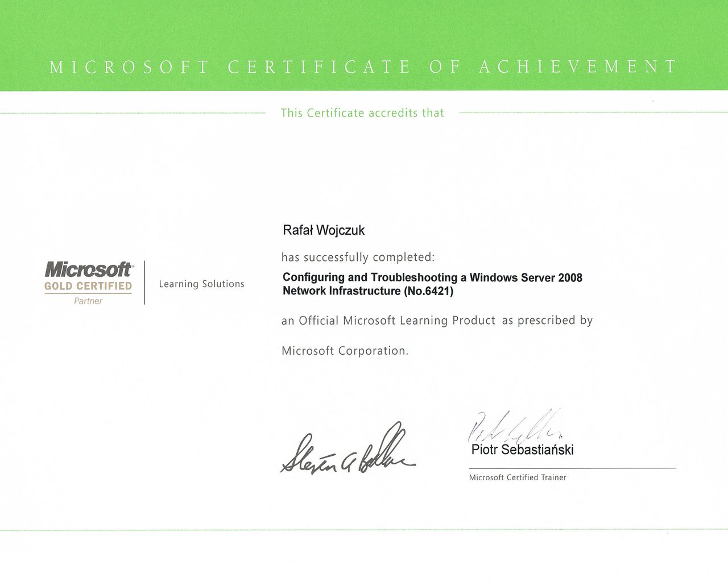The image size is (728, 582).
Task: Click the 'has successfully completed:' text
Action: (x=358, y=257)
